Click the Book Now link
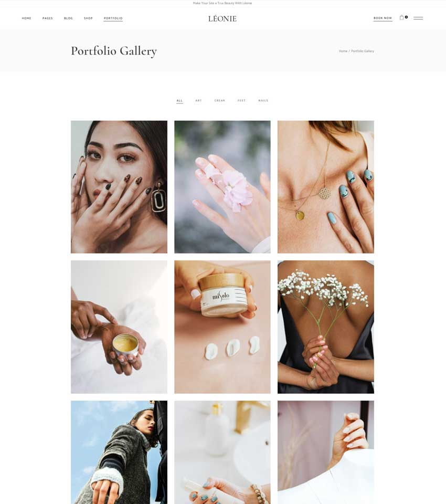446x504 pixels. (x=383, y=18)
